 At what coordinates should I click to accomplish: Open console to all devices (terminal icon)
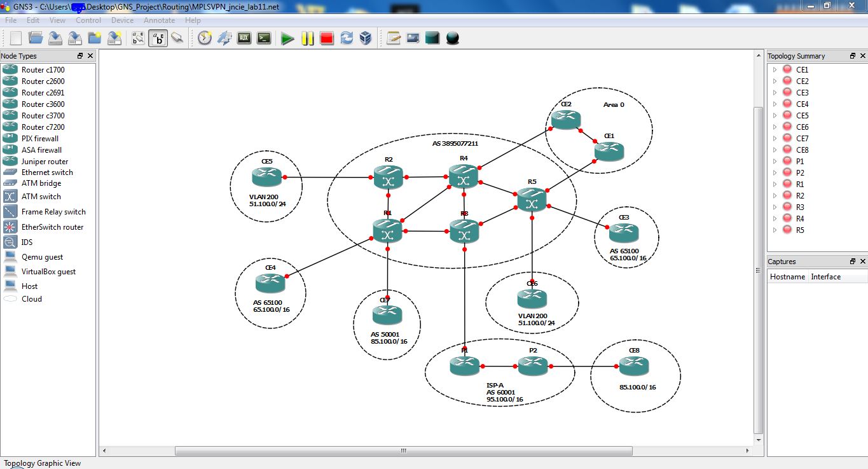[263, 38]
